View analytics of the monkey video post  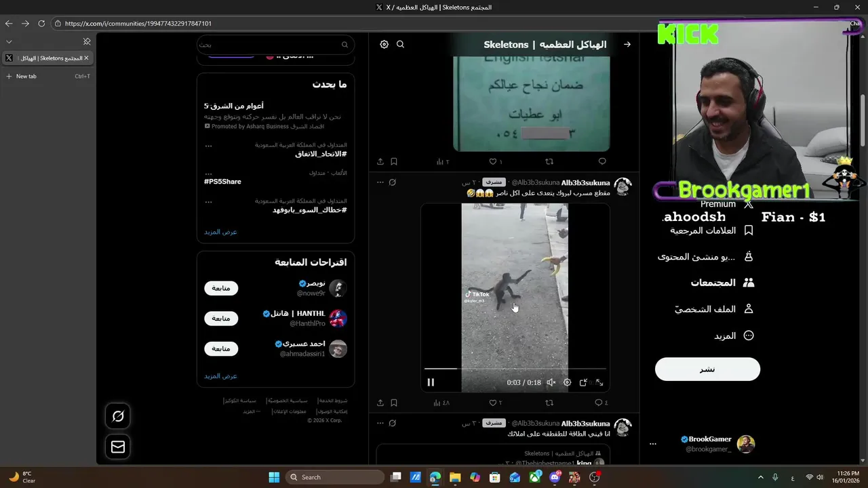[x=442, y=403]
